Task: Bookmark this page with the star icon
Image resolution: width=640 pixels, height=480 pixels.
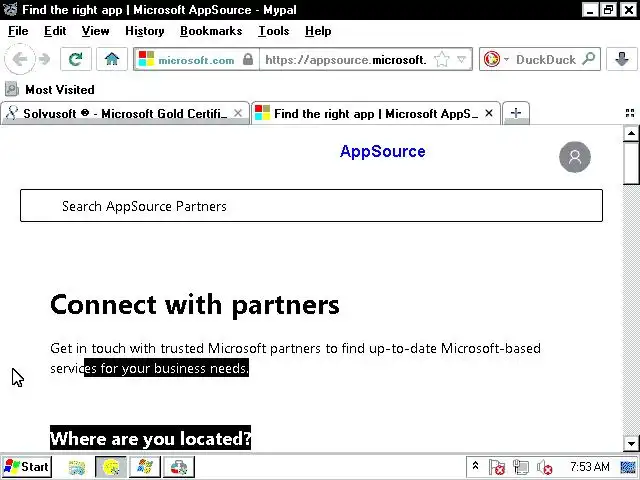Action: pyautogui.click(x=442, y=60)
